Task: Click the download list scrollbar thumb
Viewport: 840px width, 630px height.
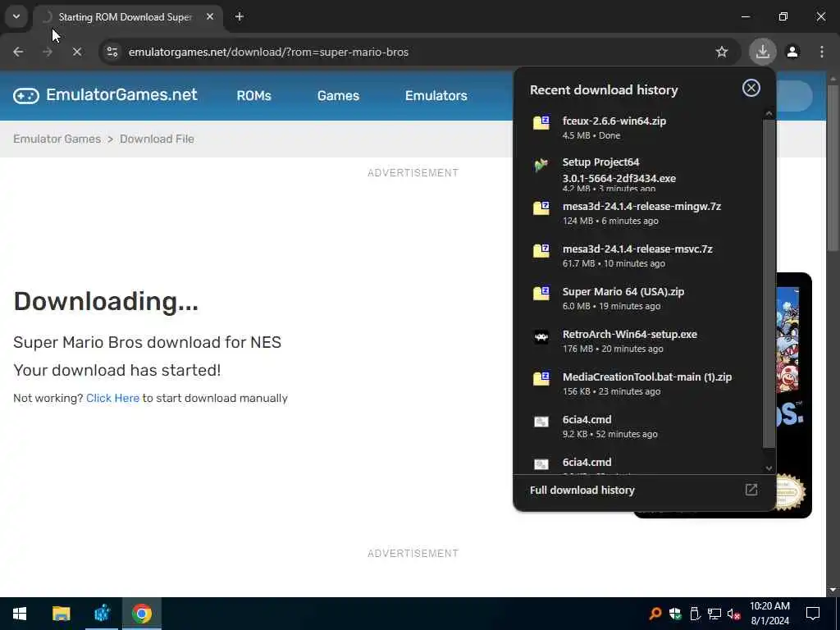Action: point(769,283)
